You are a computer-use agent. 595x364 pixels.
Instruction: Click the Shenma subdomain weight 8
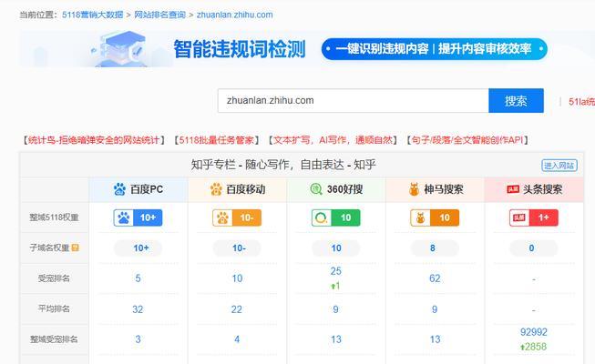tap(433, 248)
